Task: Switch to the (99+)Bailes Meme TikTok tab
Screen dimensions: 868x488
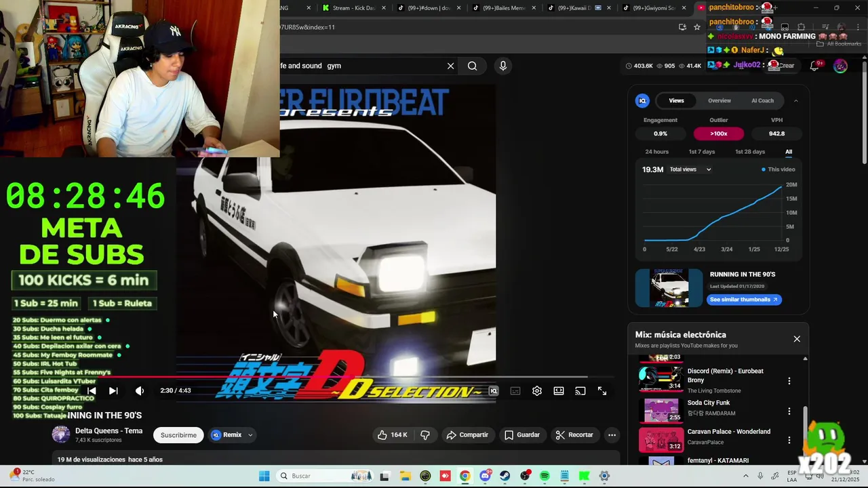Action: coord(502,8)
